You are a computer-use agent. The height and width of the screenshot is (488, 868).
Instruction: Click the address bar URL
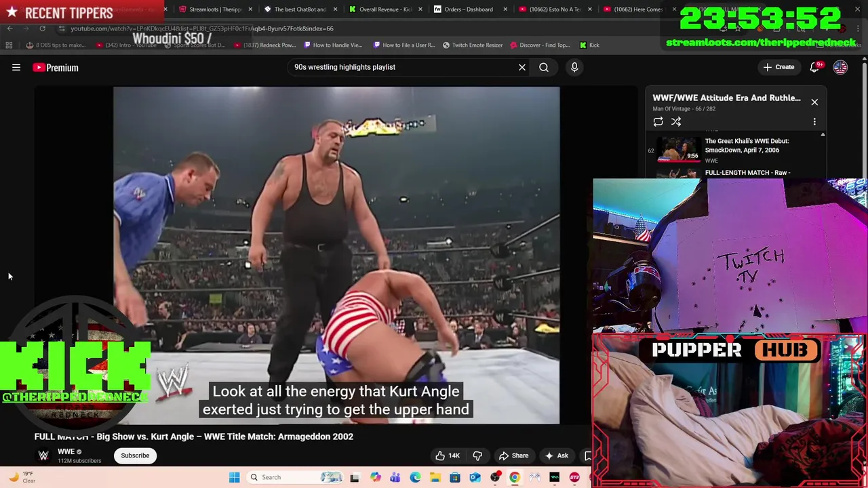[x=201, y=28]
